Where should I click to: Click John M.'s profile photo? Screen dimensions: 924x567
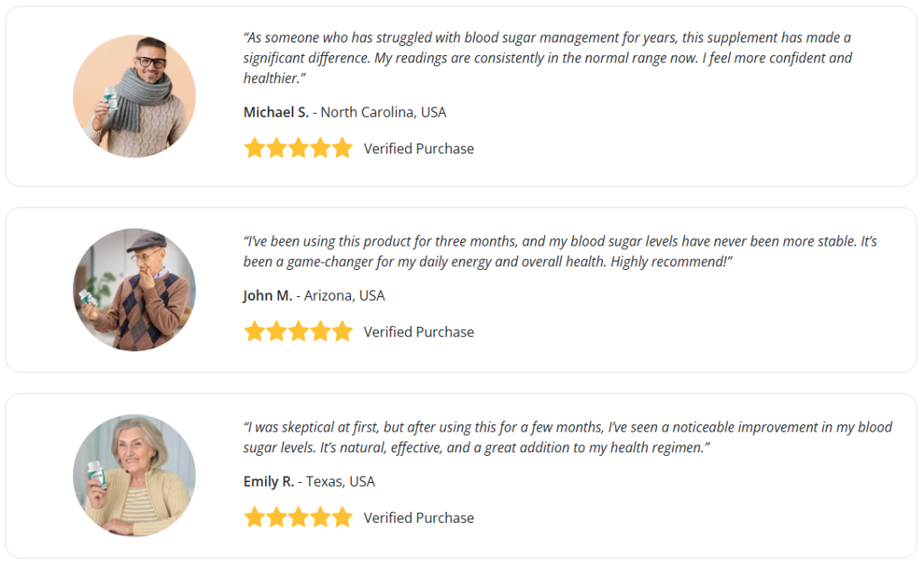(x=134, y=290)
